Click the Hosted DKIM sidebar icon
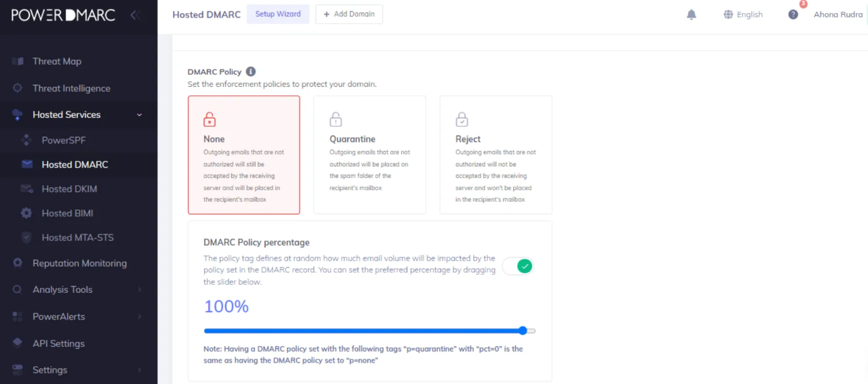The width and height of the screenshot is (868, 384). [27, 189]
